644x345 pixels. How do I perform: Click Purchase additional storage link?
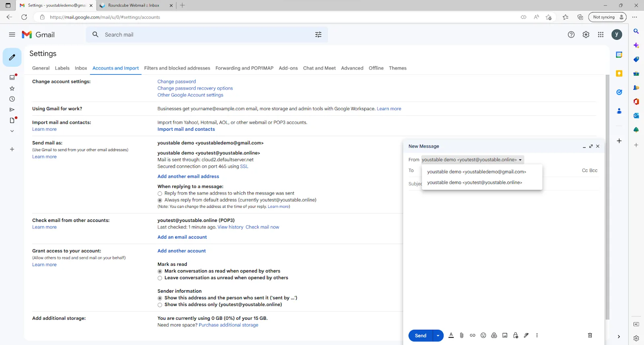[x=228, y=325]
